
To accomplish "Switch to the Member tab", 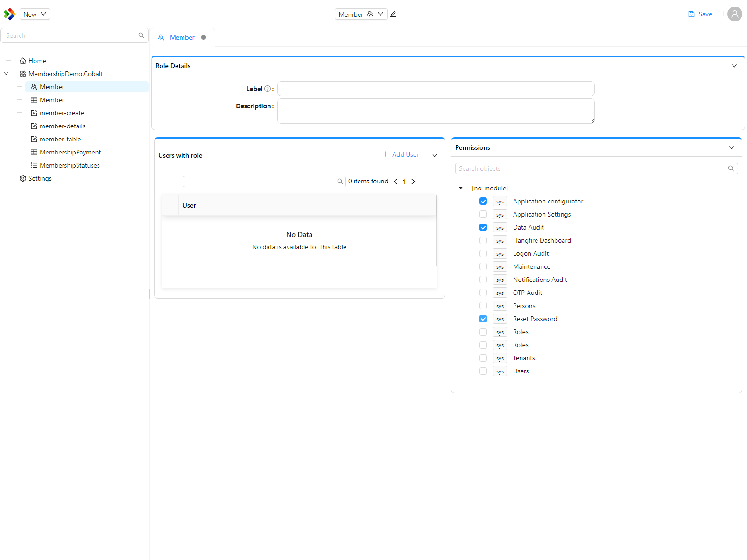I will (x=182, y=37).
